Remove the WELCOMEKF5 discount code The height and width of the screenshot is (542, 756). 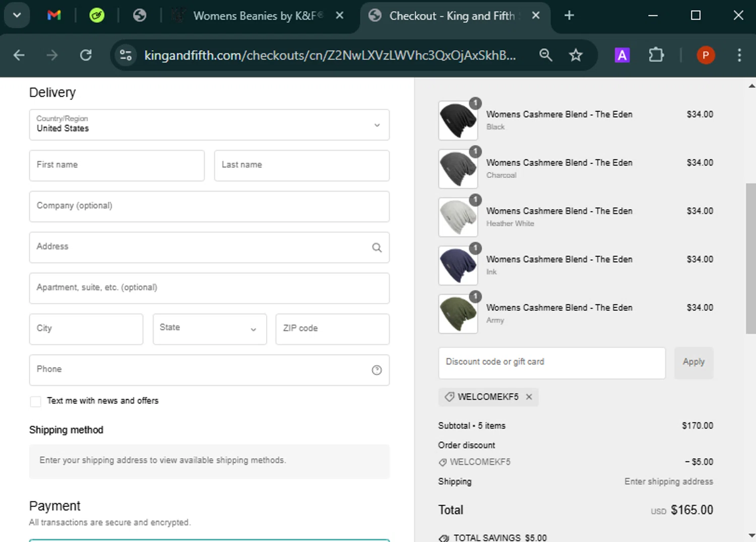[x=529, y=397]
